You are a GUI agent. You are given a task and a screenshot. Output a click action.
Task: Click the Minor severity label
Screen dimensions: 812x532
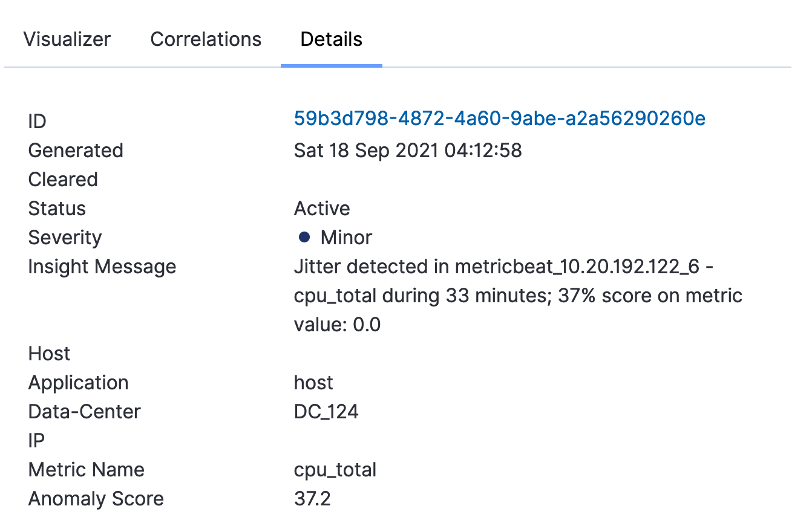346,238
